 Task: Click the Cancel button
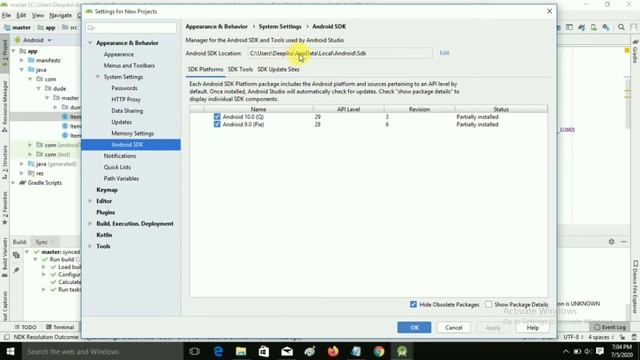click(x=453, y=327)
